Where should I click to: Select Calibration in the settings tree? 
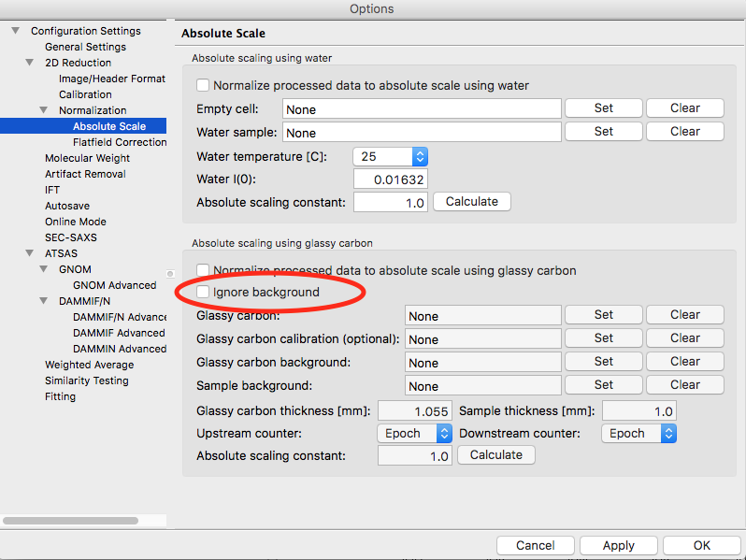85,94
